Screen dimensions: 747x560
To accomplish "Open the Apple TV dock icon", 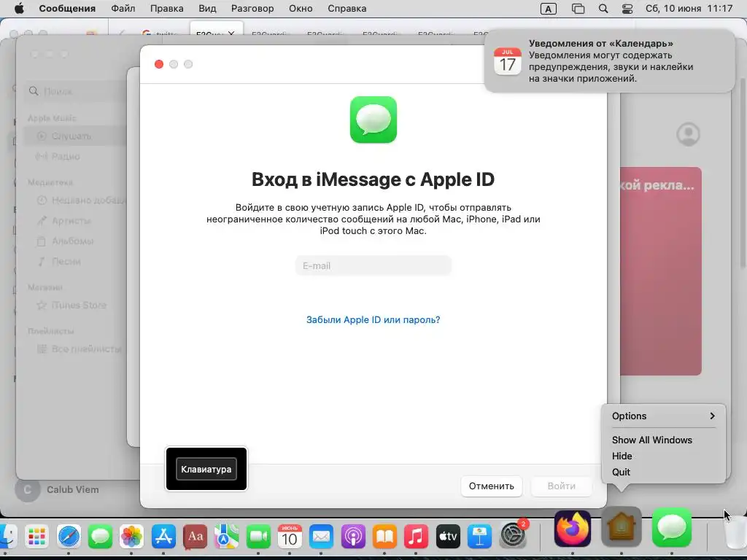I will pyautogui.click(x=448, y=536).
